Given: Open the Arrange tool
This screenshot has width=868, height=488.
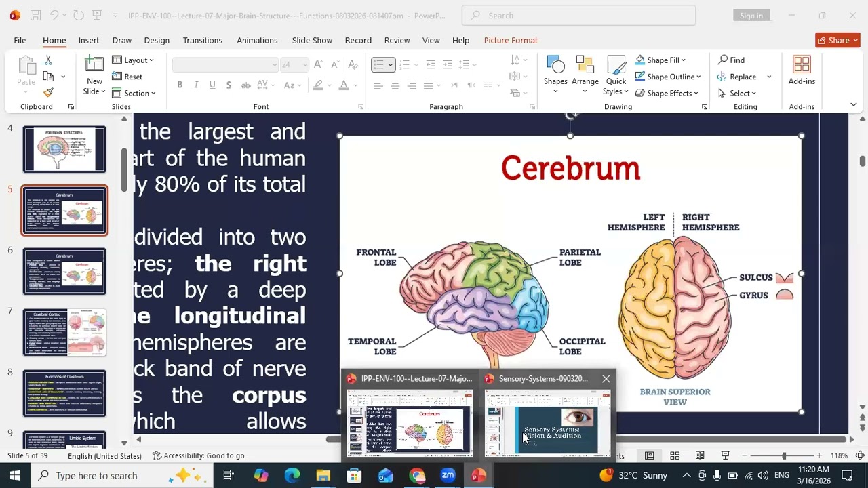Looking at the screenshot, I should click(585, 65).
